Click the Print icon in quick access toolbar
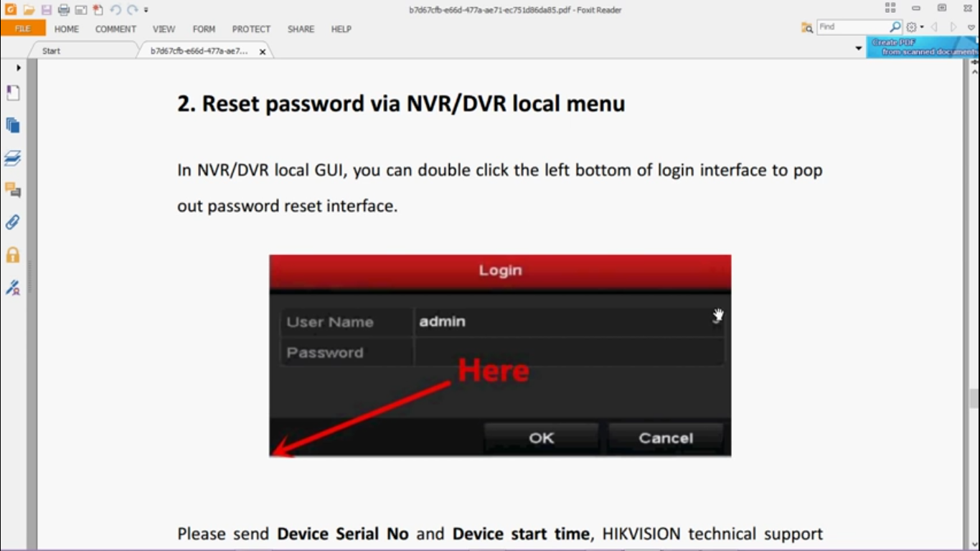 pos(64,10)
